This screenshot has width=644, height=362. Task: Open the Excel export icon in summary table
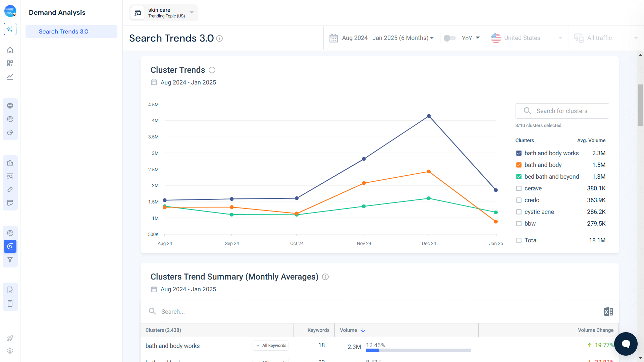[608, 312]
